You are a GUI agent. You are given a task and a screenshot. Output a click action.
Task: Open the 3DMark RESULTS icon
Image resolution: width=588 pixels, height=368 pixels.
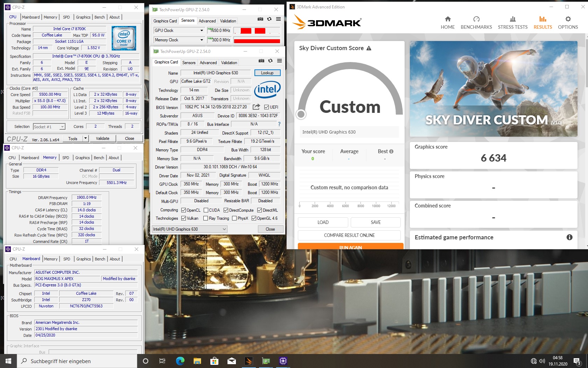[x=542, y=19]
